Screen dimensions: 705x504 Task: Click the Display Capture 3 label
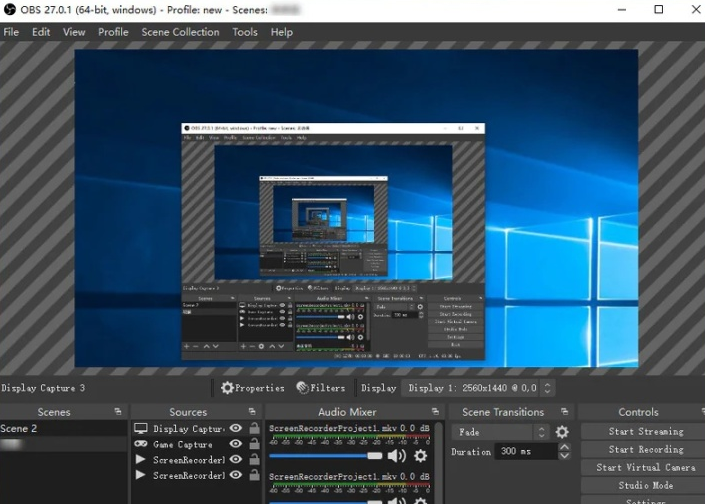43,388
